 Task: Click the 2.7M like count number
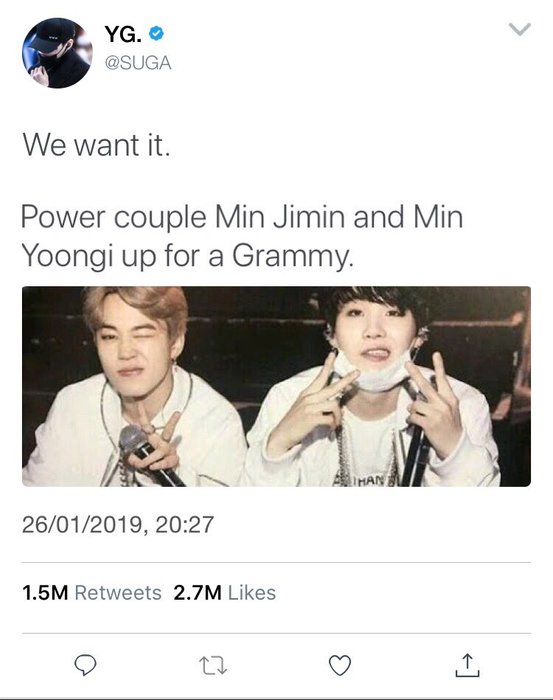(197, 593)
